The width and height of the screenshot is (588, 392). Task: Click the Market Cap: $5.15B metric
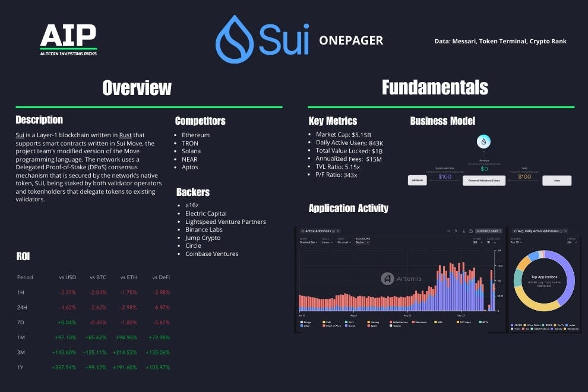pyautogui.click(x=343, y=135)
